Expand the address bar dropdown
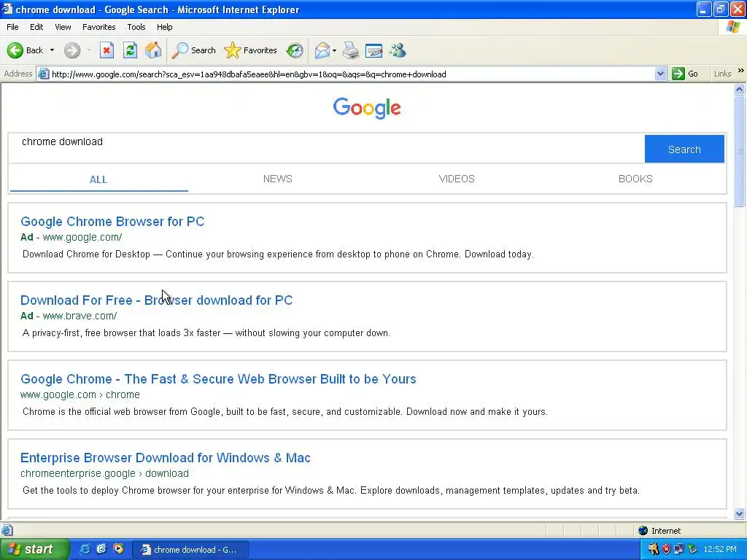 (660, 74)
